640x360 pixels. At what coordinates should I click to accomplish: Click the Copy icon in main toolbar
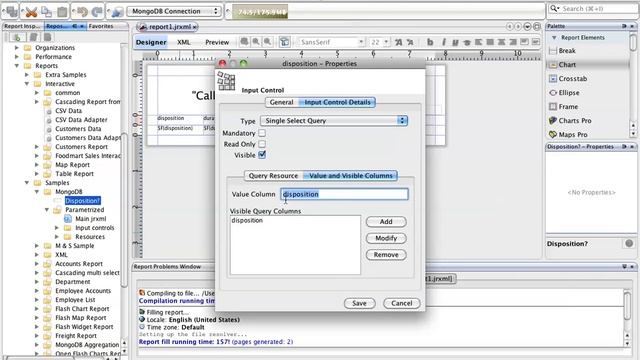[47, 12]
